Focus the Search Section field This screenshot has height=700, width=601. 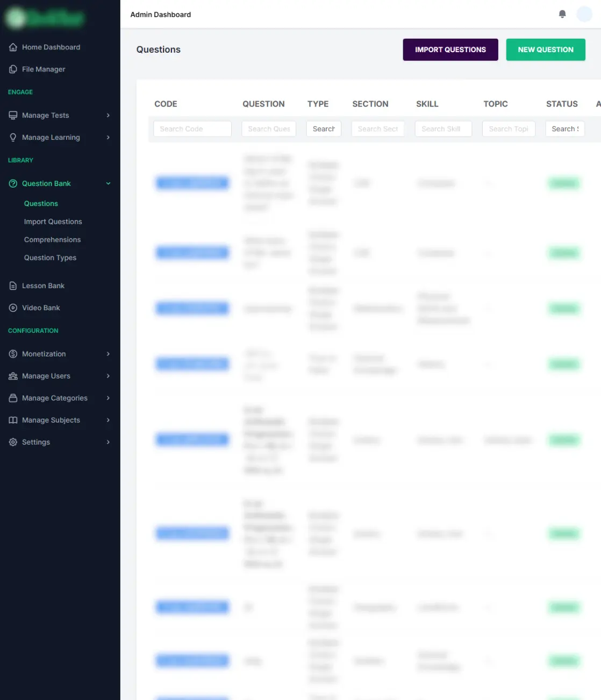pyautogui.click(x=378, y=129)
